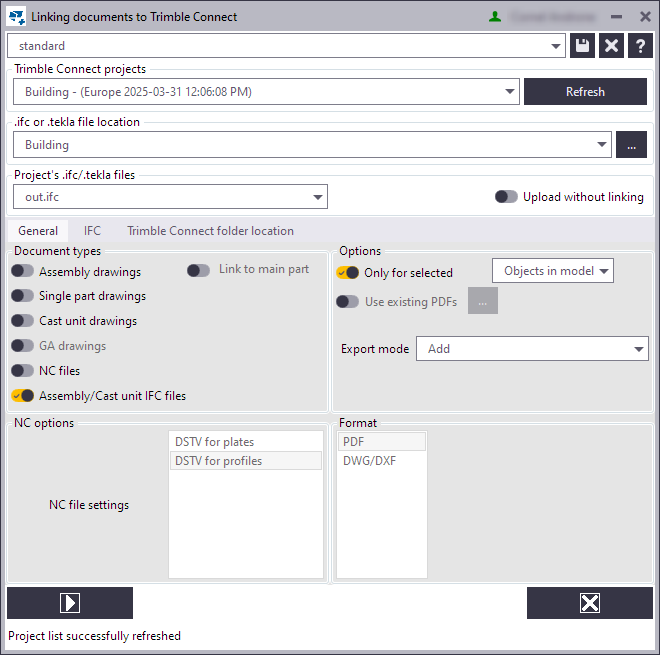
Task: Disable Only for selected switch
Action: [x=348, y=273]
